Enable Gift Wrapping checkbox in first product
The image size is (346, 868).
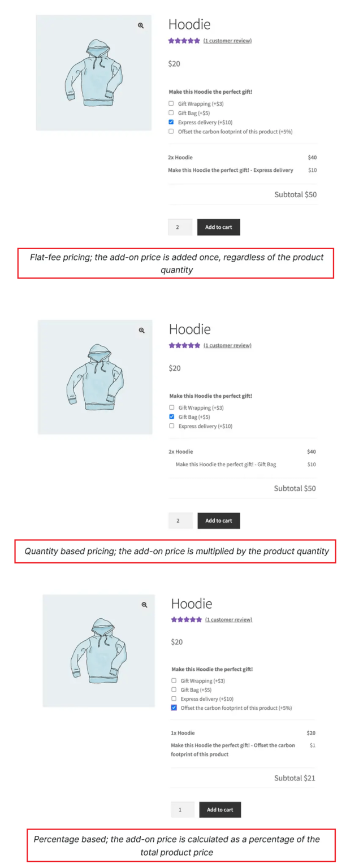pos(171,103)
